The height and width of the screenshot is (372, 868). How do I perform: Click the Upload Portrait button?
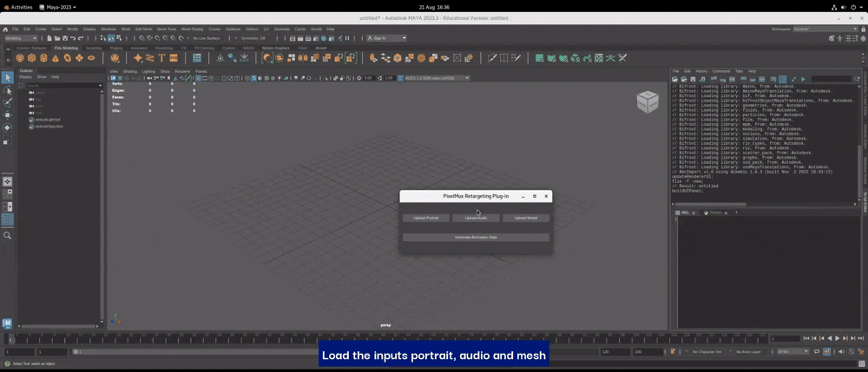point(426,218)
